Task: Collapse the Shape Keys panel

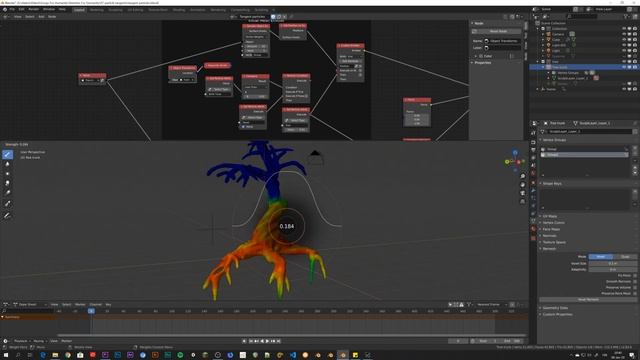Action: coord(552,184)
